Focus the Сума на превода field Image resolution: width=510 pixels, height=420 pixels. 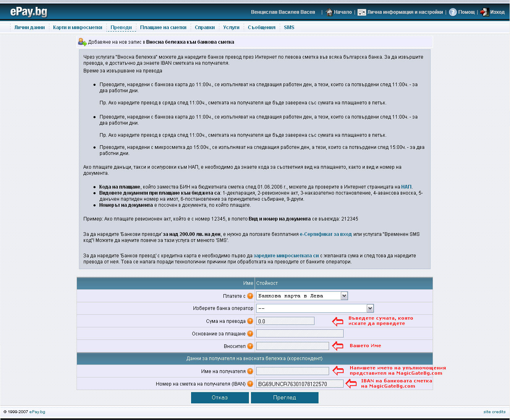tap(285, 321)
